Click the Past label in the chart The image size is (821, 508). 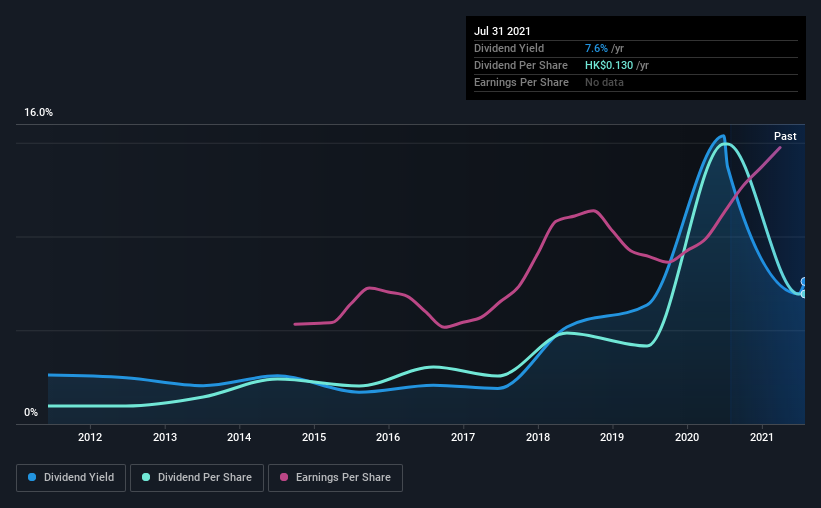785,136
